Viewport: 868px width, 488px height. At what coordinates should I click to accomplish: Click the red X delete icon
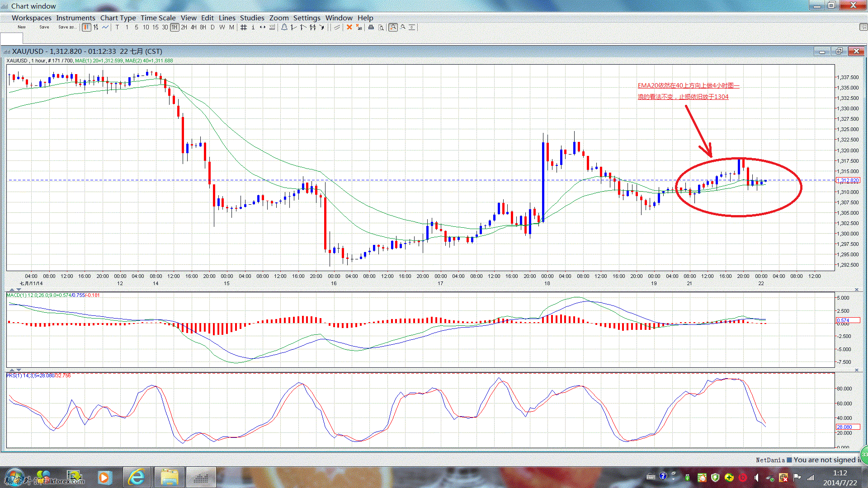349,27
